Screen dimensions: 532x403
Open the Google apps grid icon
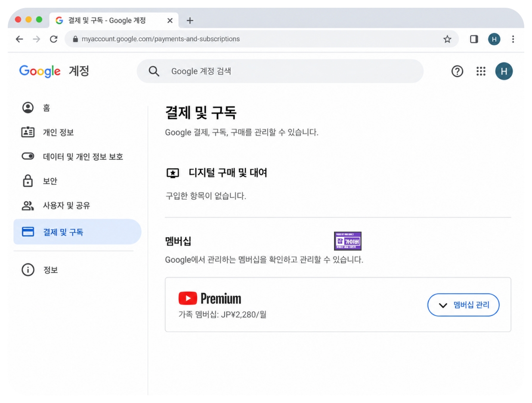pyautogui.click(x=481, y=71)
